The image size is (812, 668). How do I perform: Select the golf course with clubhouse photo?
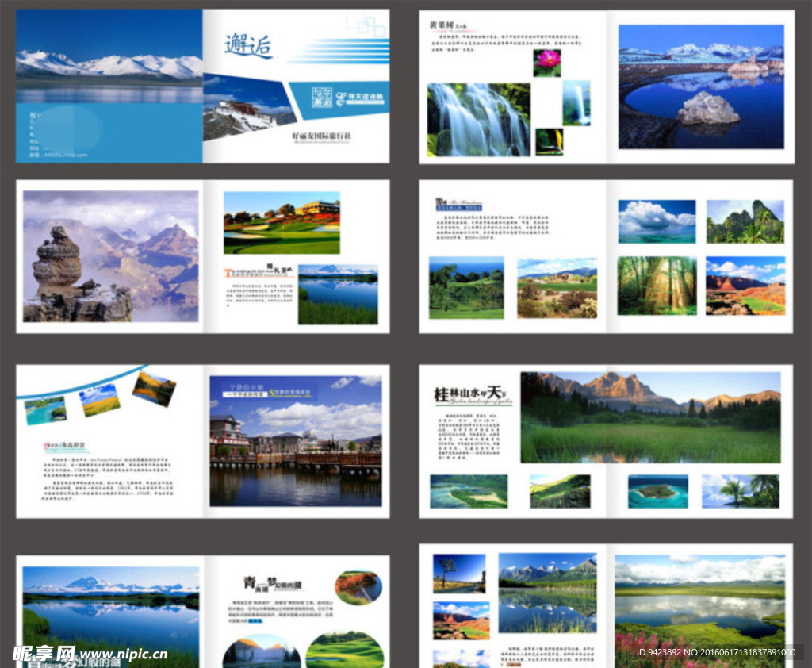click(282, 223)
